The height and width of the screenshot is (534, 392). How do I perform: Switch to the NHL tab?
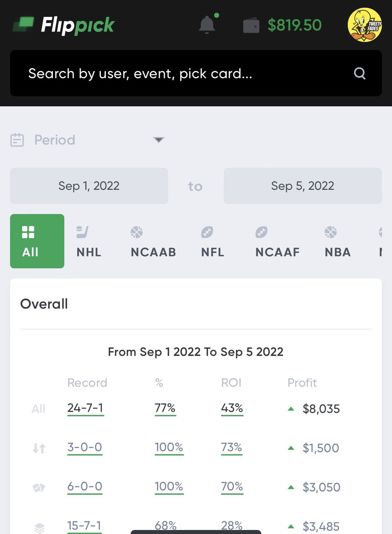pyautogui.click(x=89, y=242)
